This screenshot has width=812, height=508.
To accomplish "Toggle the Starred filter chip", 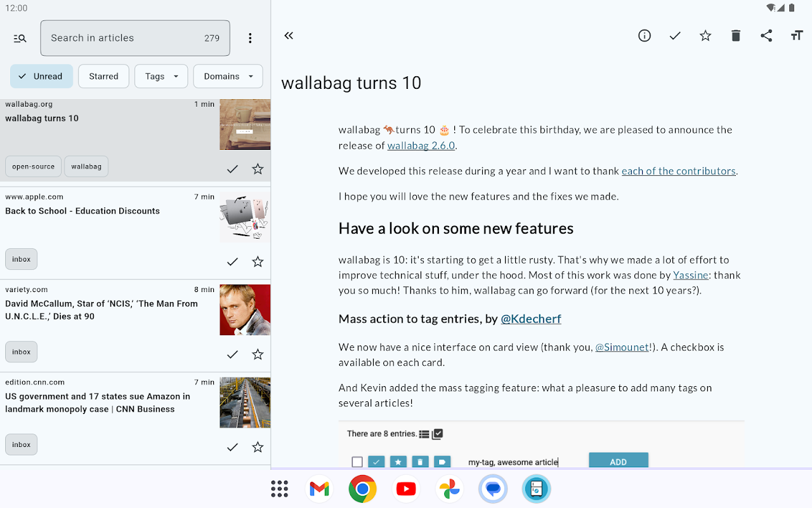I will [x=104, y=76].
